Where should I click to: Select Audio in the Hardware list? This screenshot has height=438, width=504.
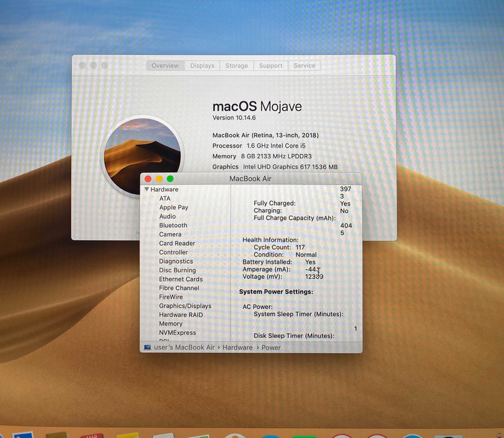tap(168, 216)
